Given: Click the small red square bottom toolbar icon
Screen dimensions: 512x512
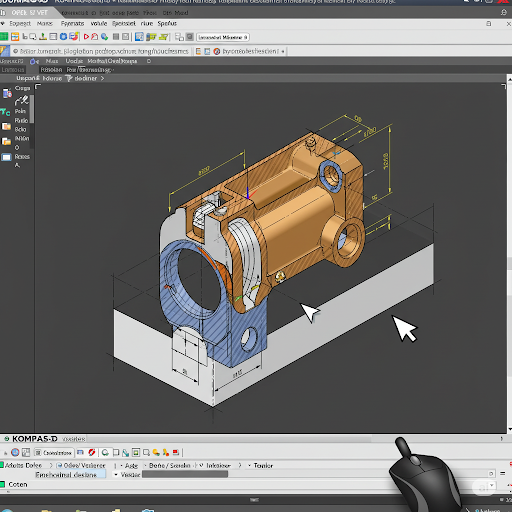Looking at the screenshot, I should pos(176,452).
